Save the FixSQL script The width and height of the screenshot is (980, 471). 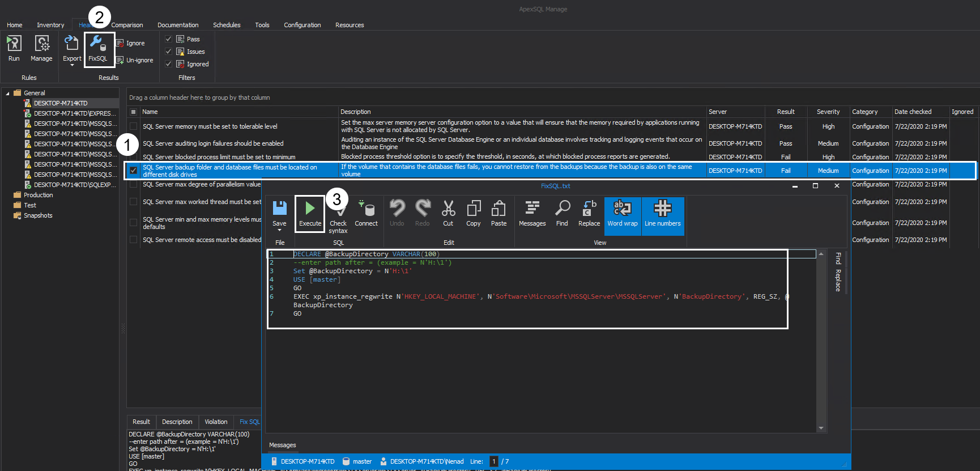(279, 214)
